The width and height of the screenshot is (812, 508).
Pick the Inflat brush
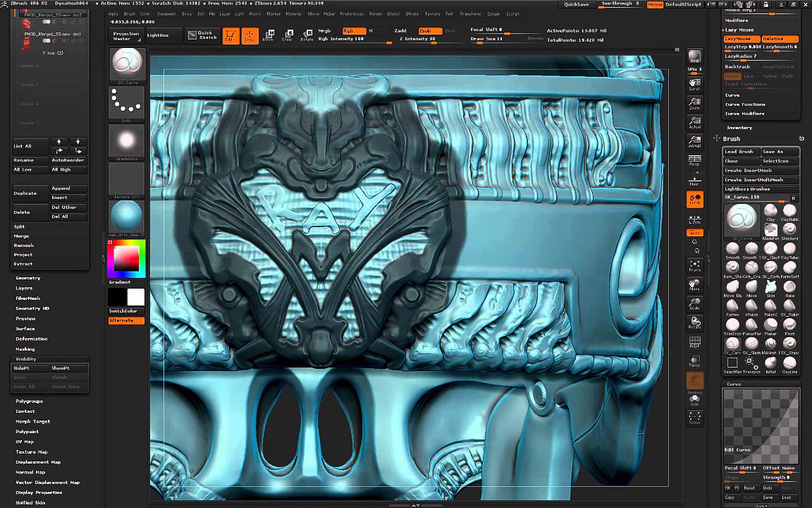[770, 364]
